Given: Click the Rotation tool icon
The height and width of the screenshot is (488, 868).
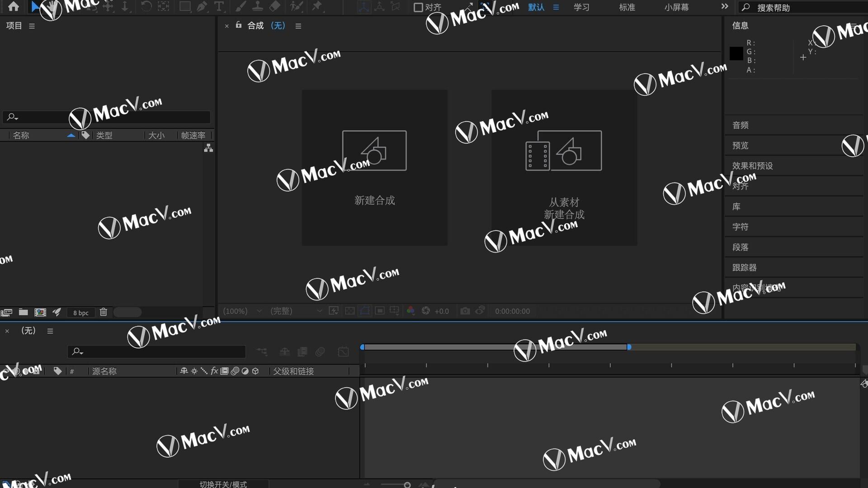Looking at the screenshot, I should [x=144, y=7].
